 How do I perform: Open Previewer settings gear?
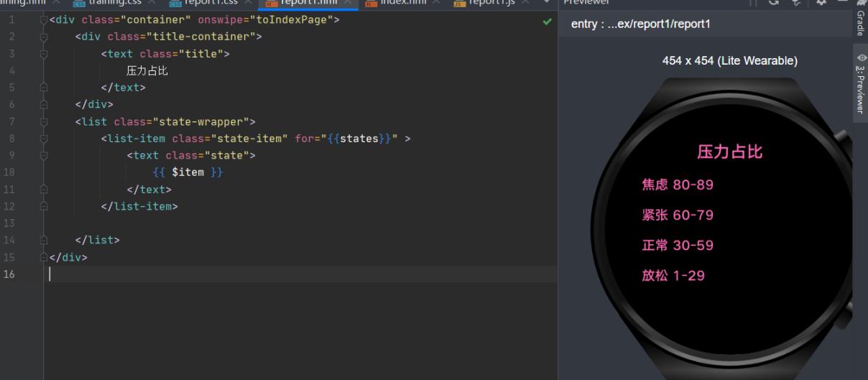pyautogui.click(x=821, y=3)
